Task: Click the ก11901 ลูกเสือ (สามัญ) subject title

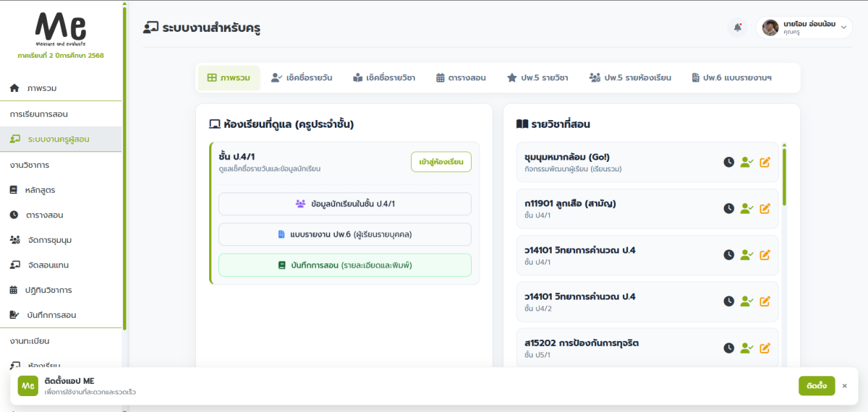Action: [x=570, y=203]
